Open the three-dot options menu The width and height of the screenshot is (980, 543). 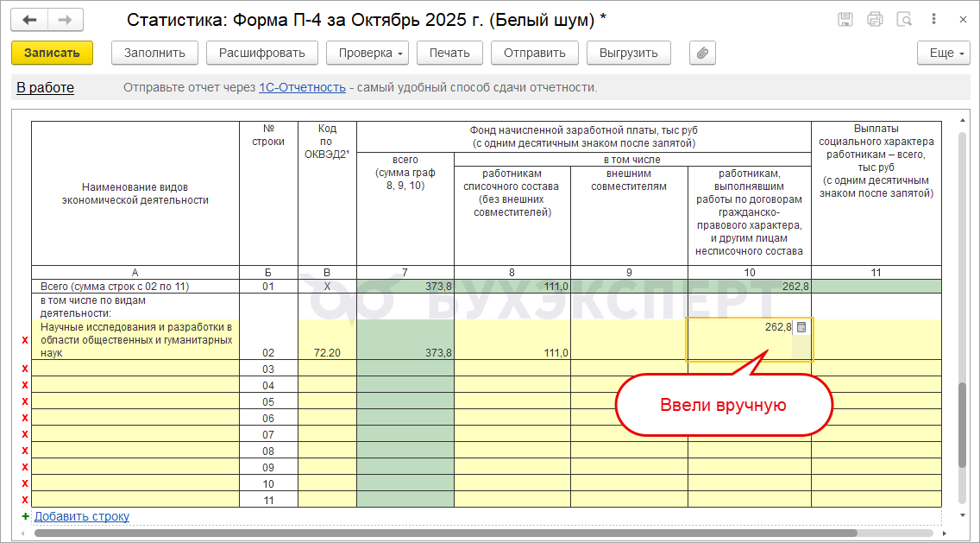click(934, 20)
